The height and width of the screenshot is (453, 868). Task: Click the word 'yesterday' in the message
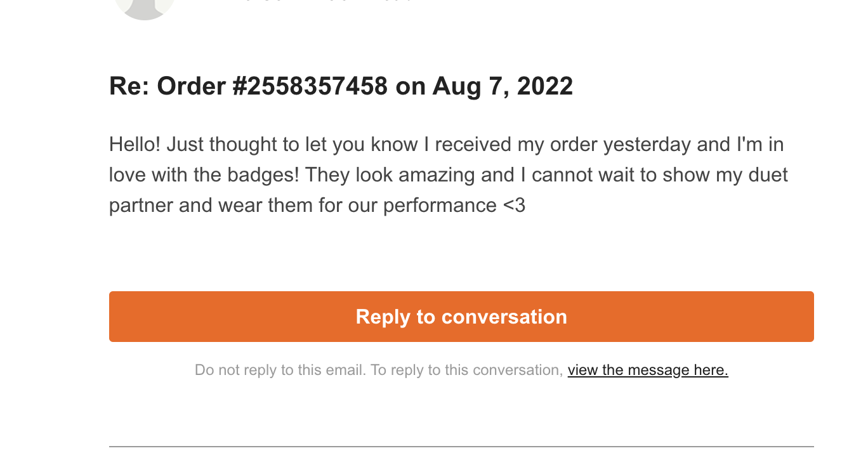647,145
